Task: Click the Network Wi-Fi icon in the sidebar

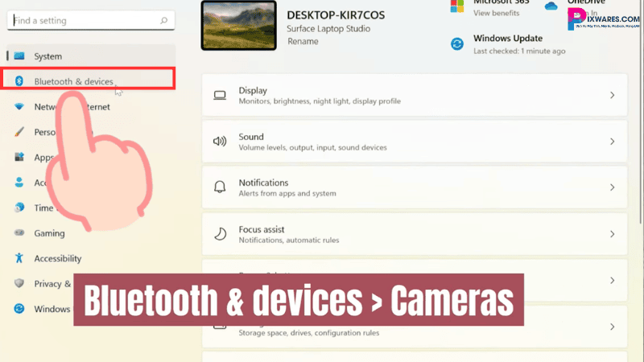Action: (x=19, y=107)
